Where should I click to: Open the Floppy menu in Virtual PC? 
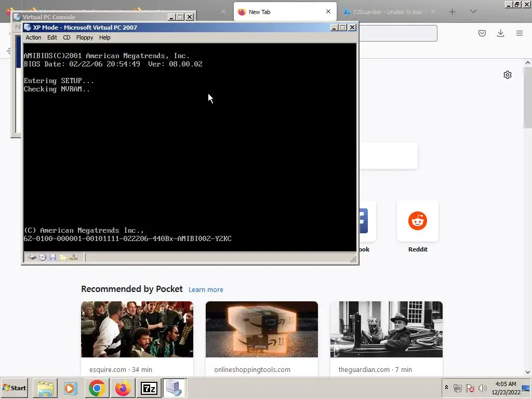[85, 37]
